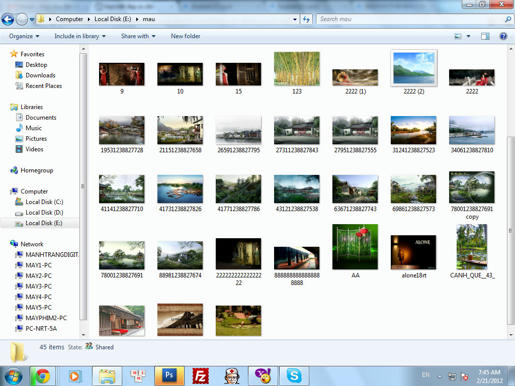
Task: Click Computer in the address breadcrumb
Action: pyautogui.click(x=69, y=19)
